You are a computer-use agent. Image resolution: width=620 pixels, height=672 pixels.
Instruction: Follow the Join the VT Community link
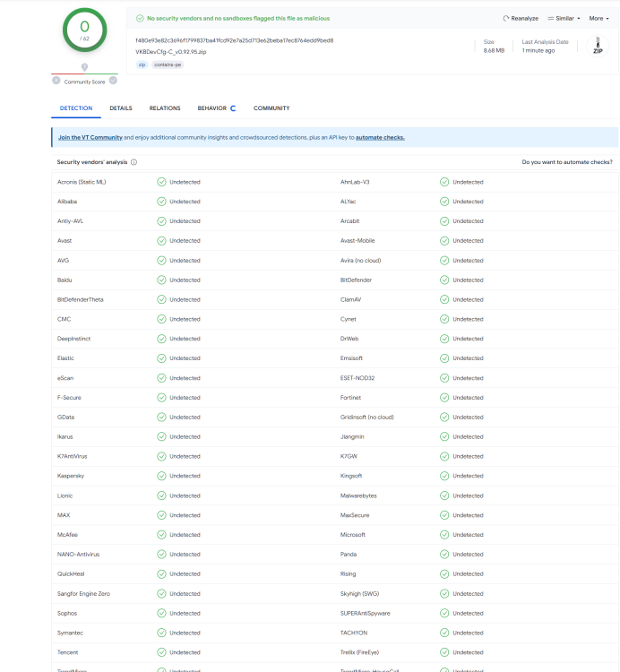click(90, 137)
